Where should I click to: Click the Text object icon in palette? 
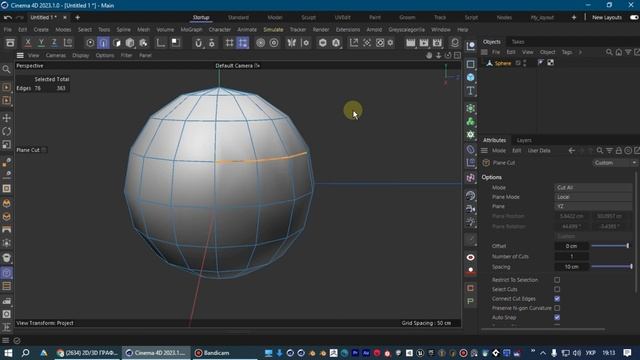471,91
